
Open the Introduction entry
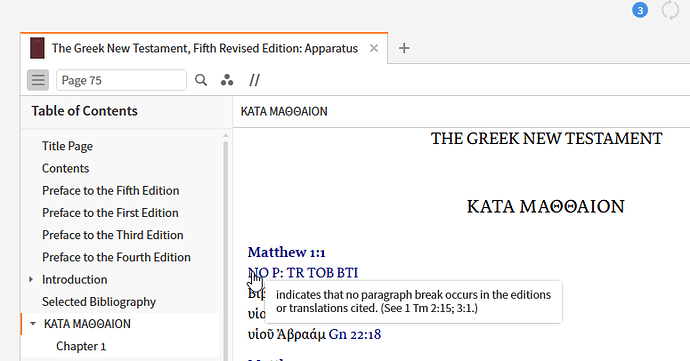click(x=74, y=280)
